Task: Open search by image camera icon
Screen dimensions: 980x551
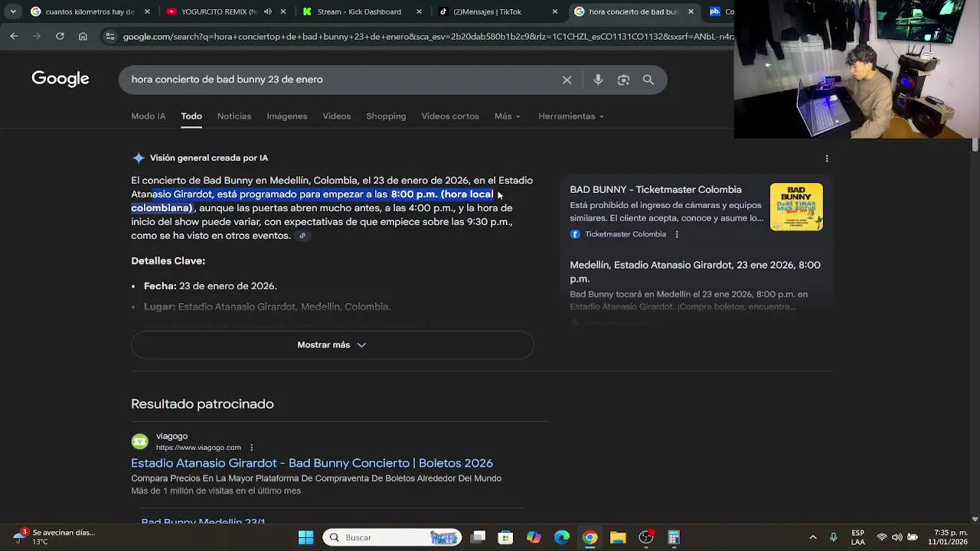Action: coord(623,80)
